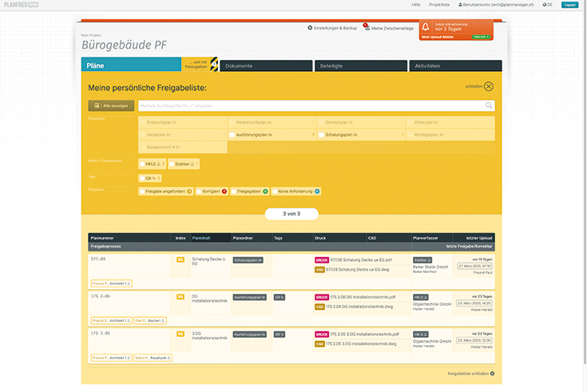
Task: Tick the Freigabe angefordert checkbox
Action: click(142, 192)
